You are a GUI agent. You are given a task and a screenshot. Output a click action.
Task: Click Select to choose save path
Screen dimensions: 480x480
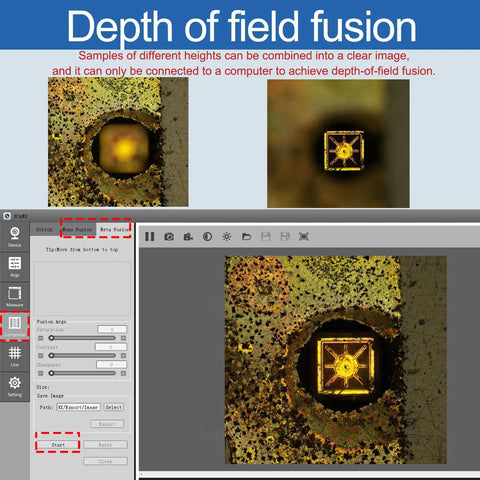[x=114, y=407]
